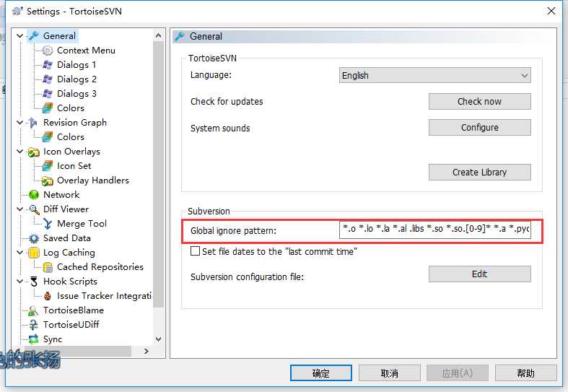Screen dimensions: 568x392
Task: Click the Saved Data gear icon
Action: pos(34,238)
